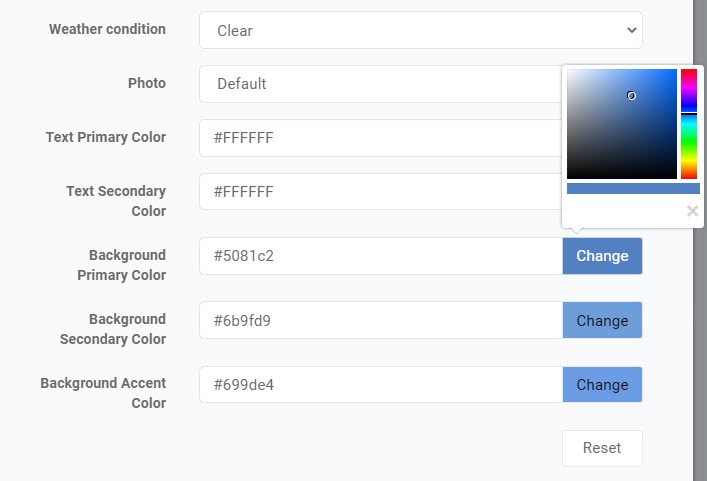This screenshot has height=481, width=707.
Task: Click Change for Background Accent Color
Action: pos(602,385)
